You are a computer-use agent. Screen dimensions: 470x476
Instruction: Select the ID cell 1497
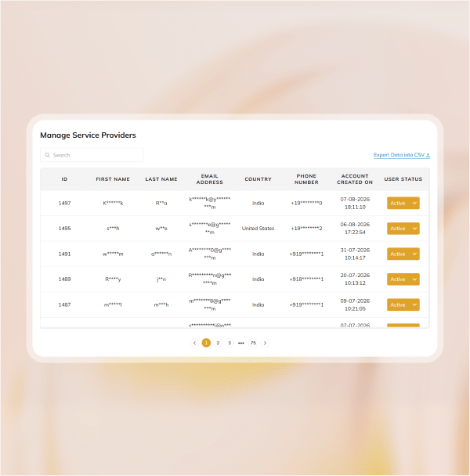point(64,203)
